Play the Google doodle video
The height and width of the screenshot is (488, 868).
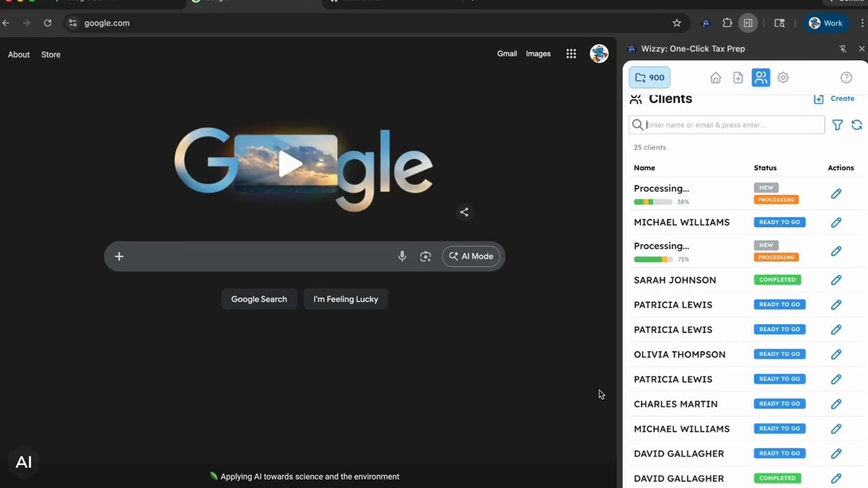[290, 163]
